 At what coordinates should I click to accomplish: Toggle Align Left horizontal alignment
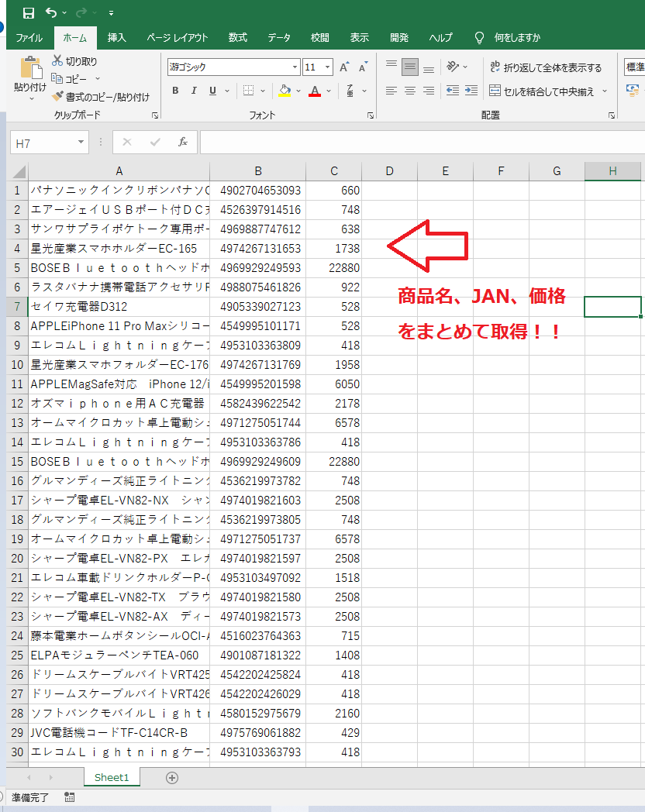click(x=391, y=91)
